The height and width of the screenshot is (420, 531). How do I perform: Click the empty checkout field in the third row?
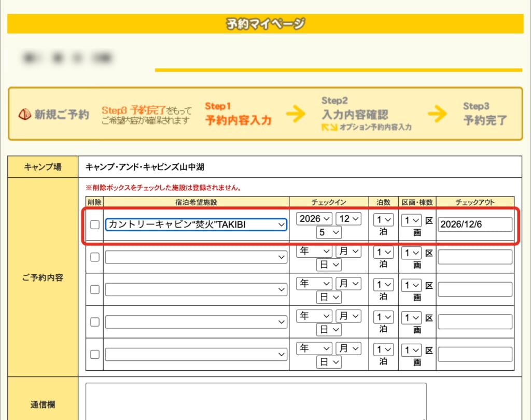point(475,290)
